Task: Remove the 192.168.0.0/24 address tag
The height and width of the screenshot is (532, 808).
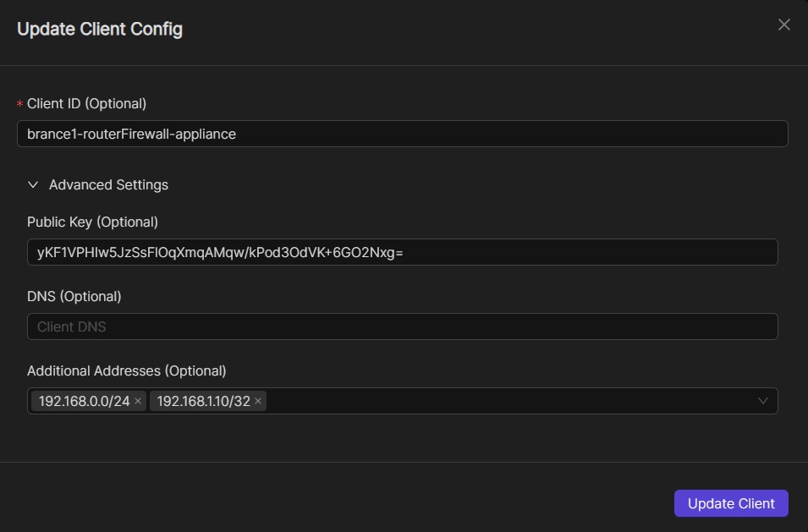Action: (138, 401)
